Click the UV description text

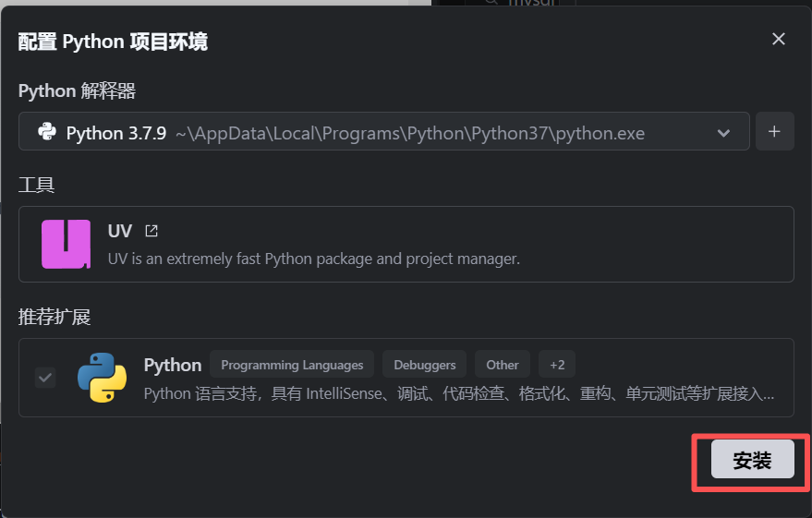(314, 259)
